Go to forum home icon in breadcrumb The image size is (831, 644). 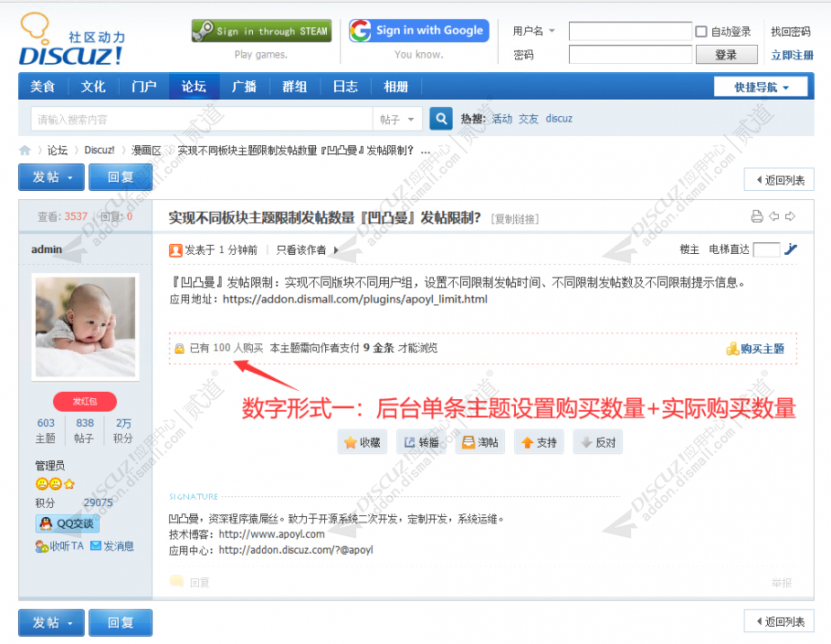coord(25,151)
